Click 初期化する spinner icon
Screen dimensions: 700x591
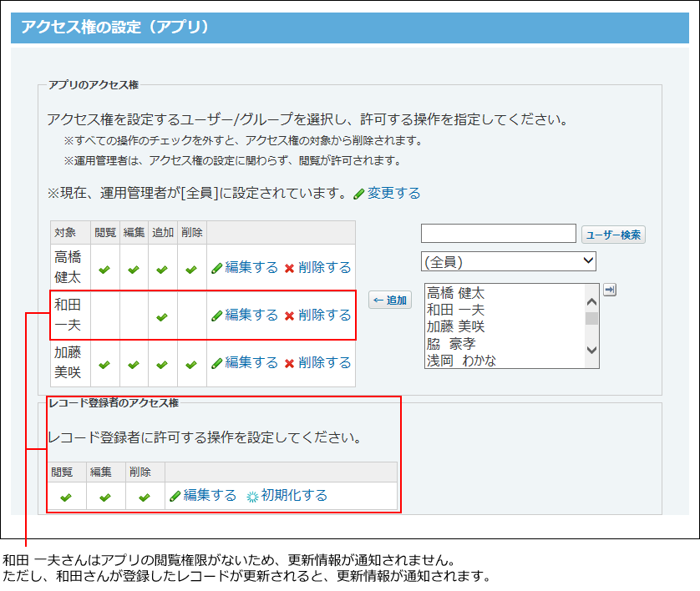click(252, 497)
